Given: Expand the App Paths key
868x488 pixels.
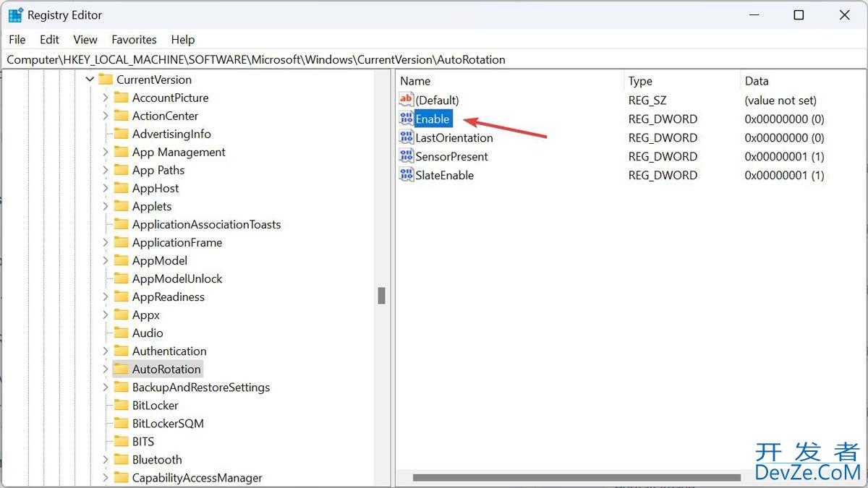Looking at the screenshot, I should [x=105, y=170].
